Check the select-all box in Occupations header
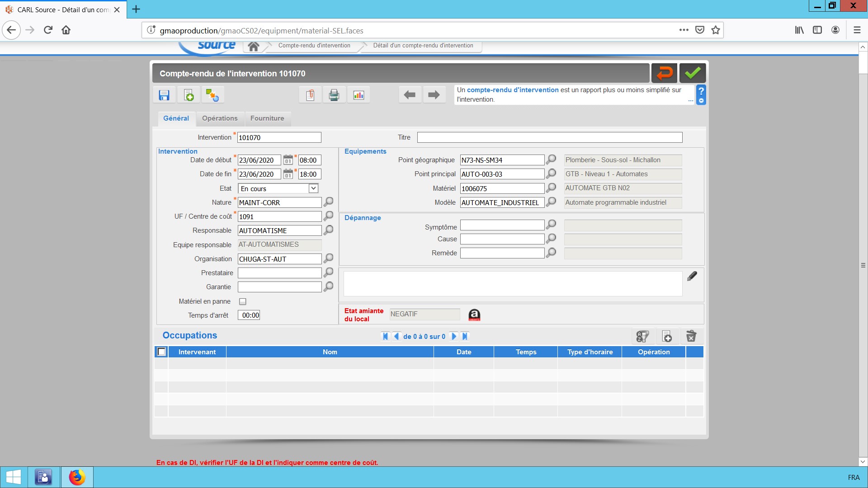This screenshot has width=868, height=488. (161, 352)
